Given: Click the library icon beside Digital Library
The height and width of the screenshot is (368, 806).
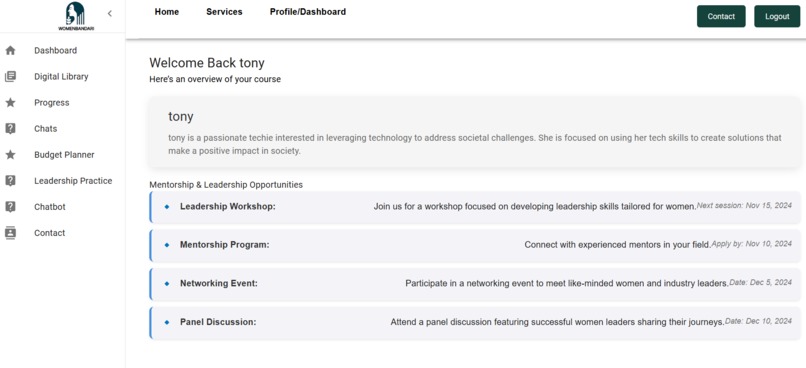Looking at the screenshot, I should [x=10, y=77].
